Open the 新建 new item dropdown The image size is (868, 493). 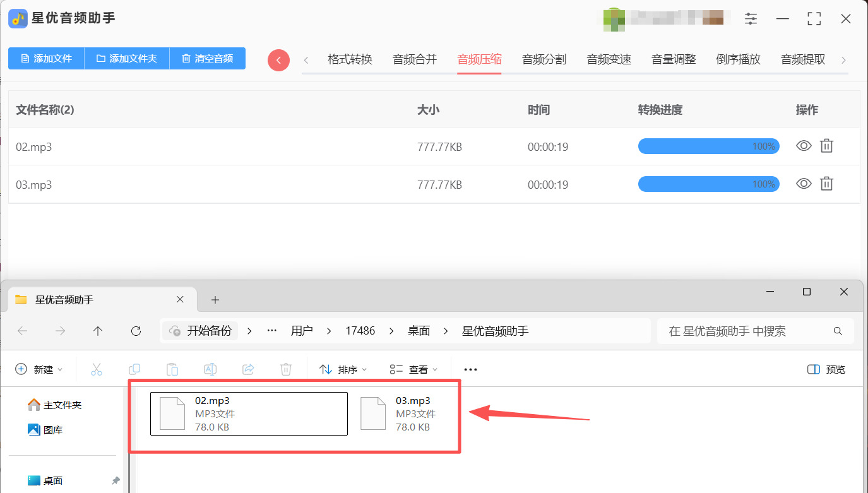(39, 369)
